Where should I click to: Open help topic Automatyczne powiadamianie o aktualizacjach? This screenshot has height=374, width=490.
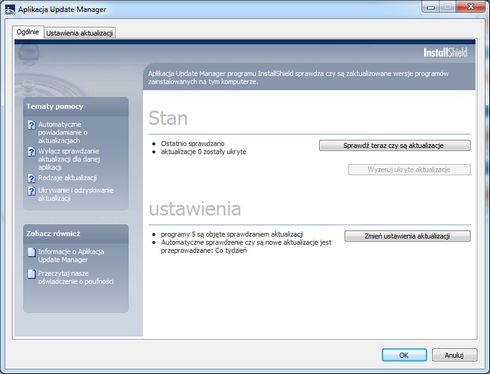tap(63, 132)
